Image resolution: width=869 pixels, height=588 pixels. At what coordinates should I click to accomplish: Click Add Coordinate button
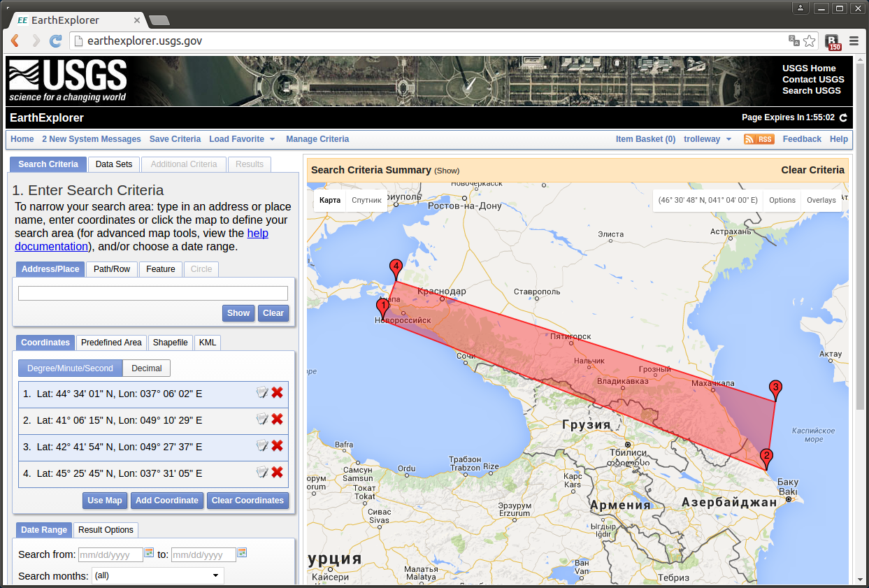click(x=167, y=501)
